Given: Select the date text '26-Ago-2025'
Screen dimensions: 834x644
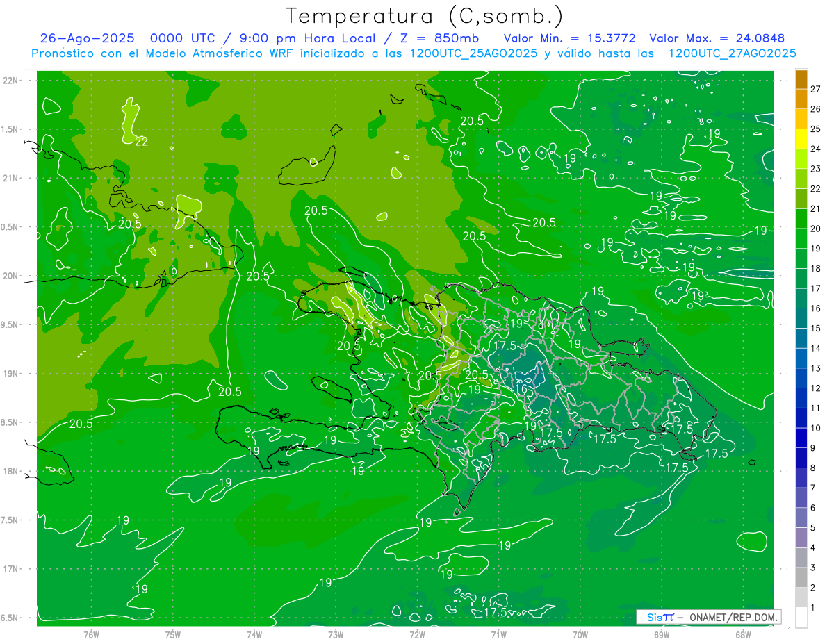Looking at the screenshot, I should point(85,38).
